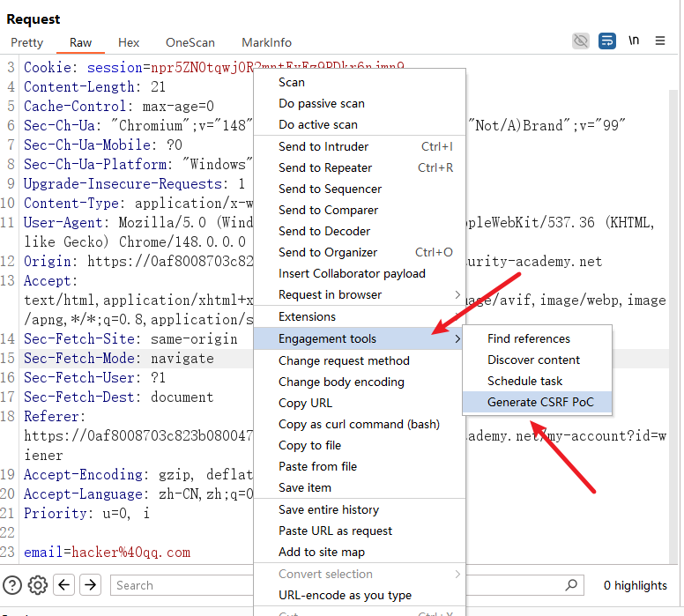
Task: Click the email=hacker%40qq.com body line
Action: pos(107,553)
